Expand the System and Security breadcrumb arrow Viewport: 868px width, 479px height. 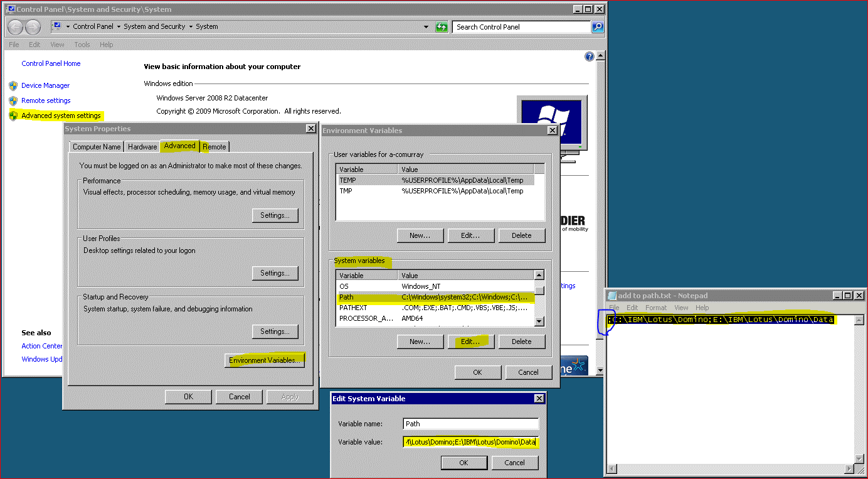click(191, 26)
